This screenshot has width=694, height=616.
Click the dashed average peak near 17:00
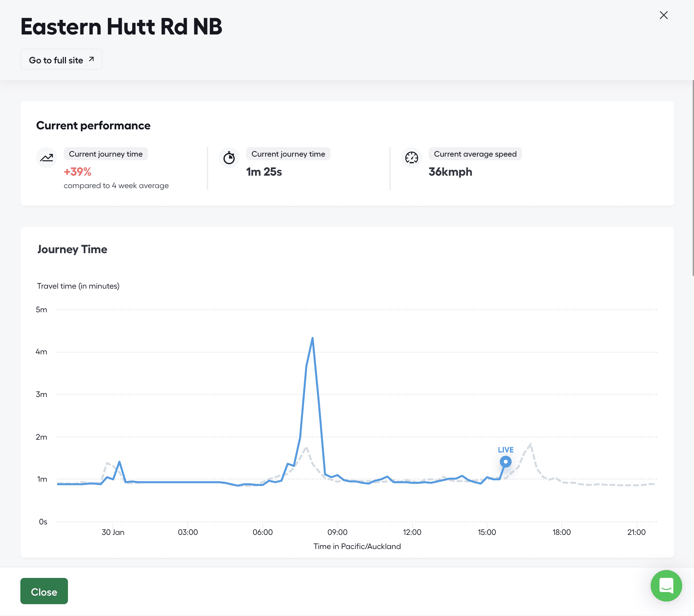coord(531,445)
